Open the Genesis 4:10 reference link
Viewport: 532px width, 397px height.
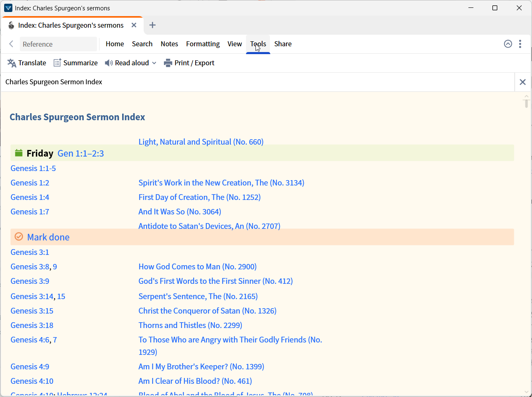32,381
